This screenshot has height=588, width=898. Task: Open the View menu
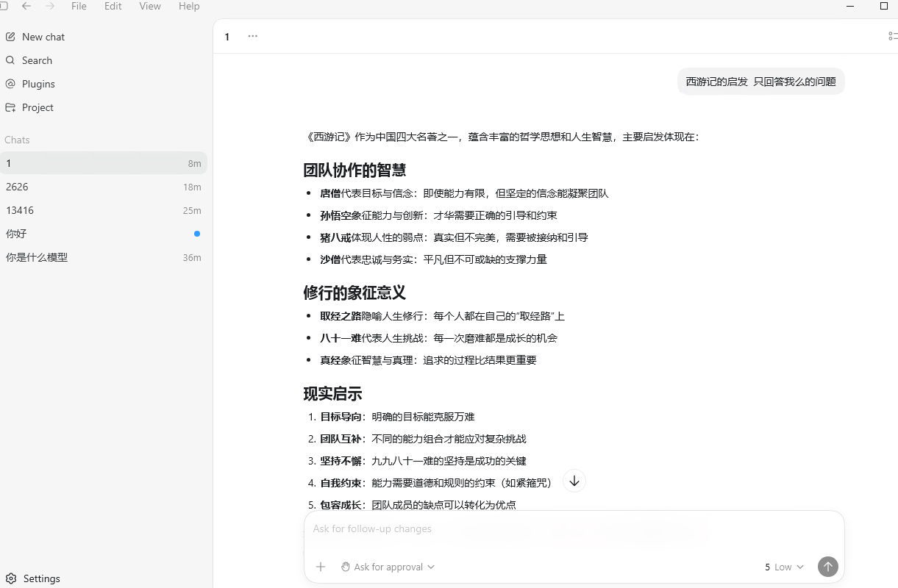click(x=150, y=6)
